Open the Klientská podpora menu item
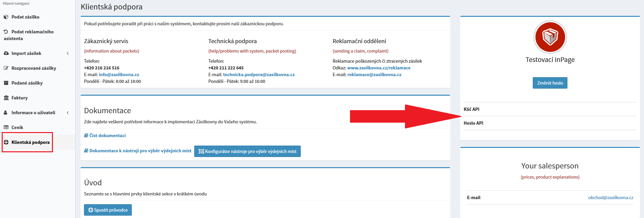 30,142
